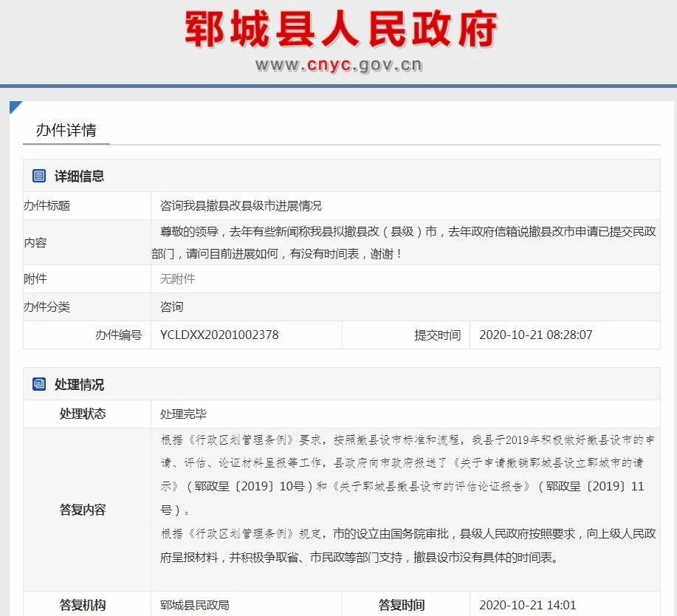Image resolution: width=677 pixels, height=616 pixels.
Task: Click the submit time 2020-10-21 08:28:07
Action: click(535, 335)
